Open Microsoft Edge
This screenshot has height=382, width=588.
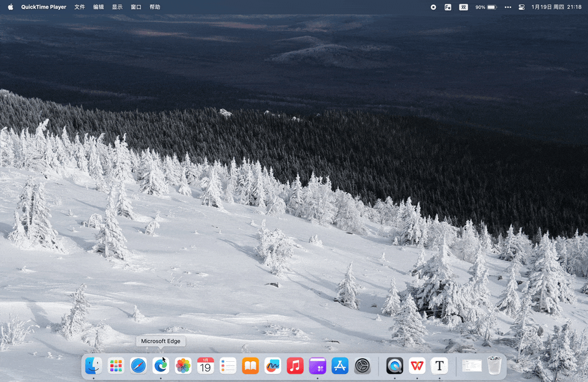[160, 365]
